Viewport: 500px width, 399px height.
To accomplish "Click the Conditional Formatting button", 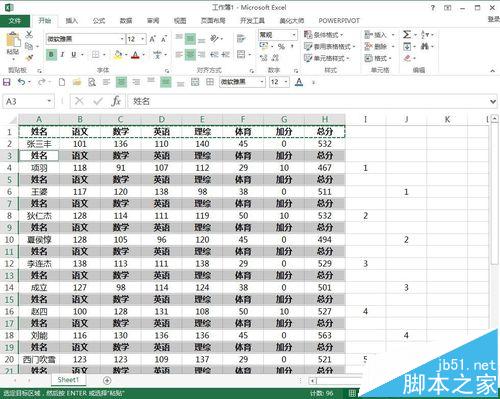I will pyautogui.click(x=324, y=35).
